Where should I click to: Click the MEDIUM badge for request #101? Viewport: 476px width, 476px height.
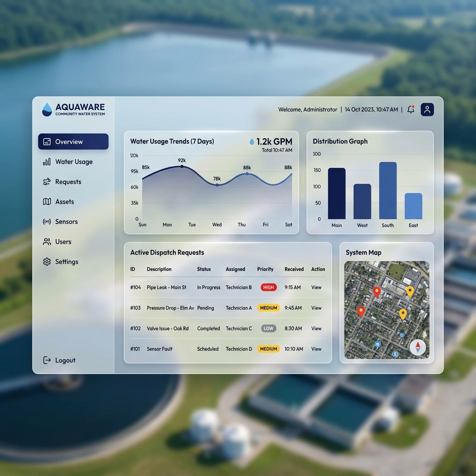(269, 349)
